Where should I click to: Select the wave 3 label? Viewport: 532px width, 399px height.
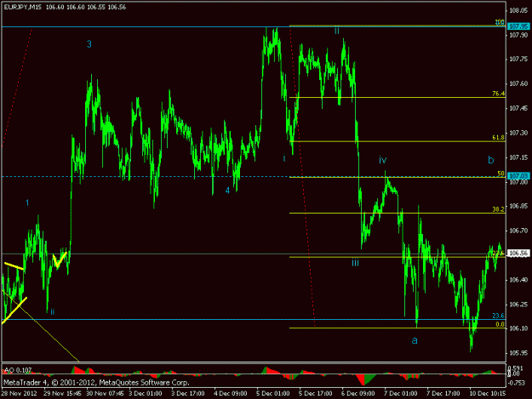click(89, 44)
